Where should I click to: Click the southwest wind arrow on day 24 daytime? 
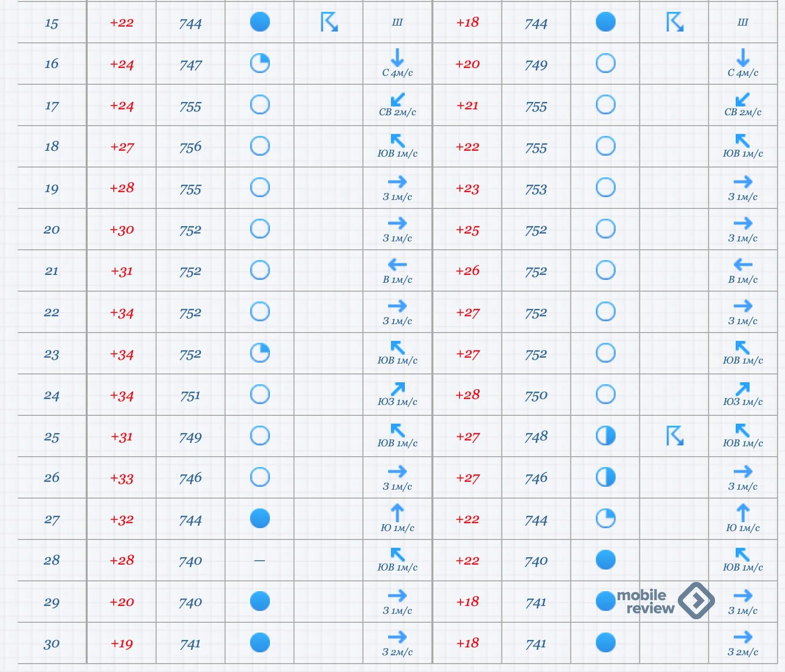(397, 389)
